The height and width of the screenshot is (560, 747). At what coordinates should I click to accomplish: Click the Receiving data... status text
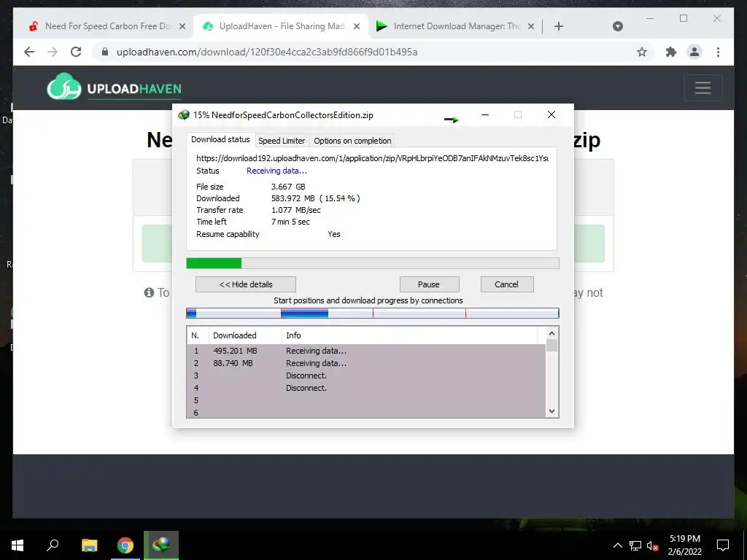point(276,171)
